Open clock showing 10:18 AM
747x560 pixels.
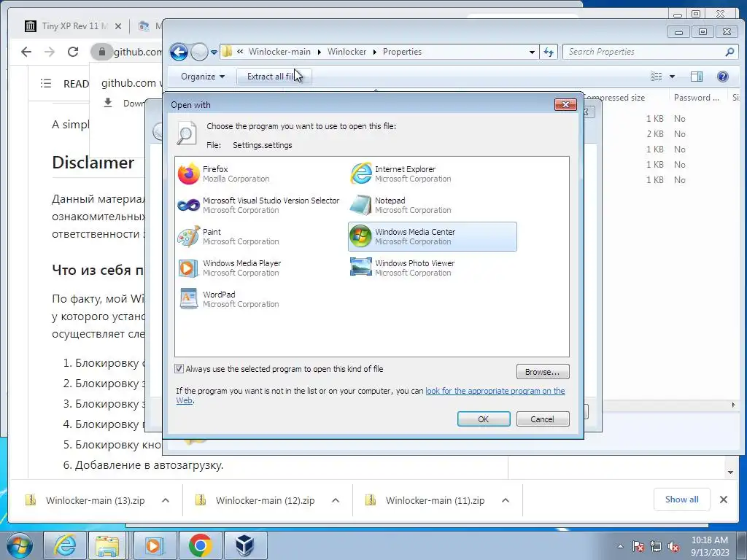[710, 546]
